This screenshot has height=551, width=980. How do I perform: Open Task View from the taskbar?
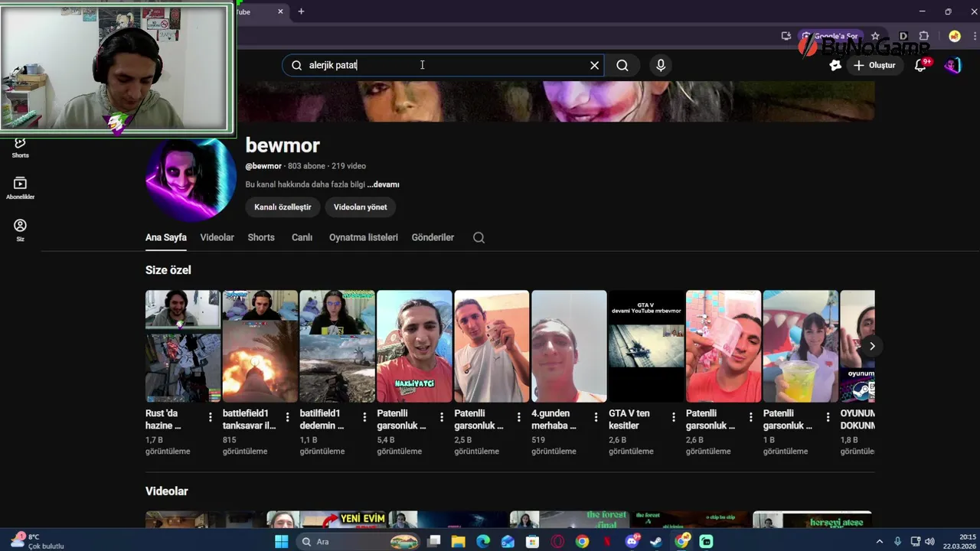coord(433,542)
